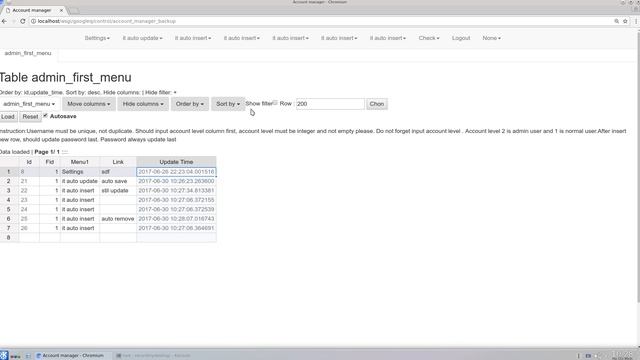The height and width of the screenshot is (360, 640).
Task: Open the Settings dropdown in navigation bar
Action: [x=97, y=38]
